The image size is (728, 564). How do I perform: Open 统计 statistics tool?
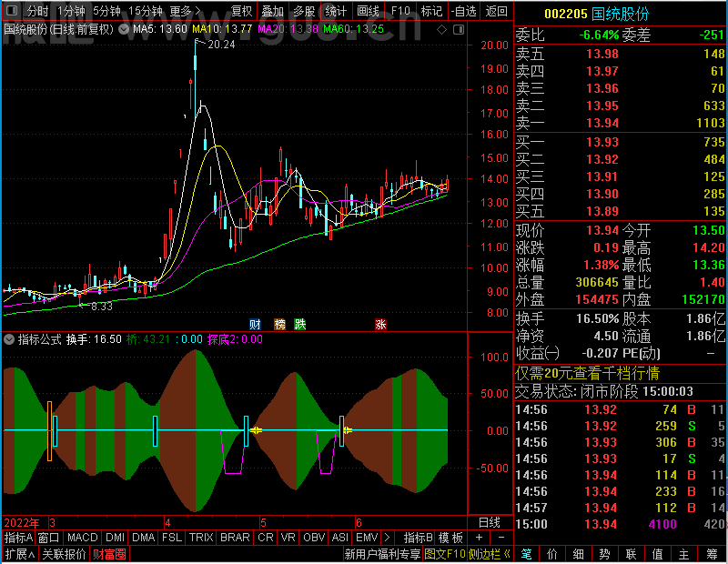(x=336, y=11)
